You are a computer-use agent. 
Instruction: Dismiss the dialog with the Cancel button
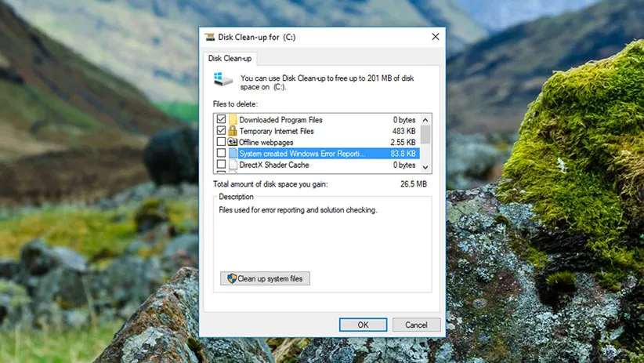point(416,325)
